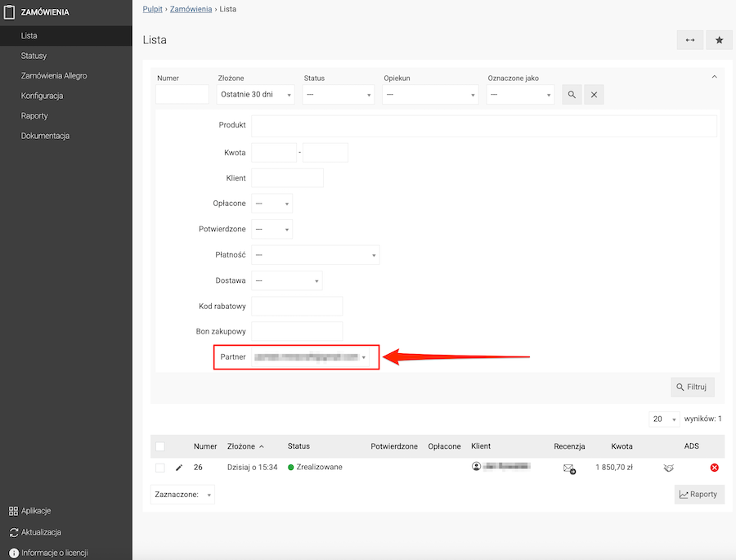Click the star favorite icon
The height and width of the screenshot is (560, 736).
pos(719,40)
